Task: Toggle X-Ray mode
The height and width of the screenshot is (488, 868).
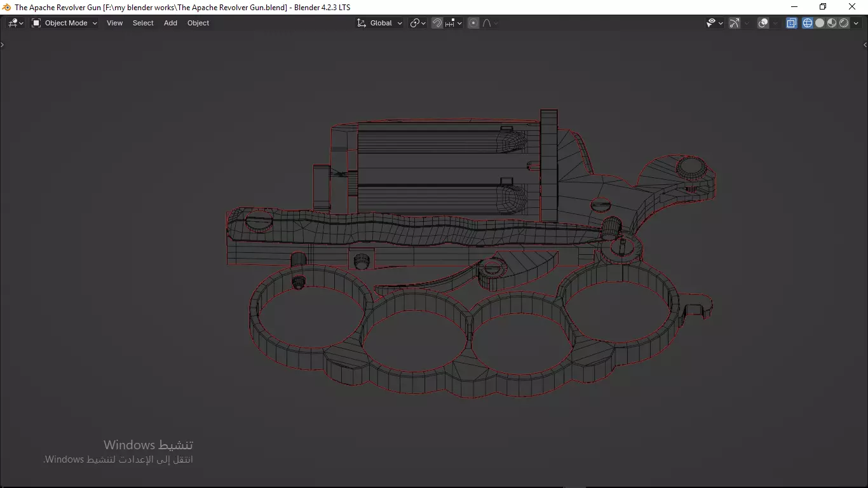Action: point(792,23)
